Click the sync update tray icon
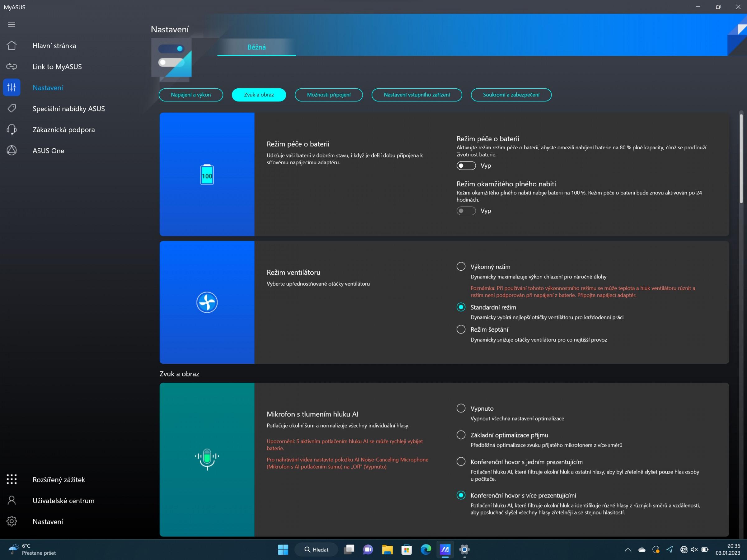Viewport: 747px width, 560px height. (x=656, y=549)
